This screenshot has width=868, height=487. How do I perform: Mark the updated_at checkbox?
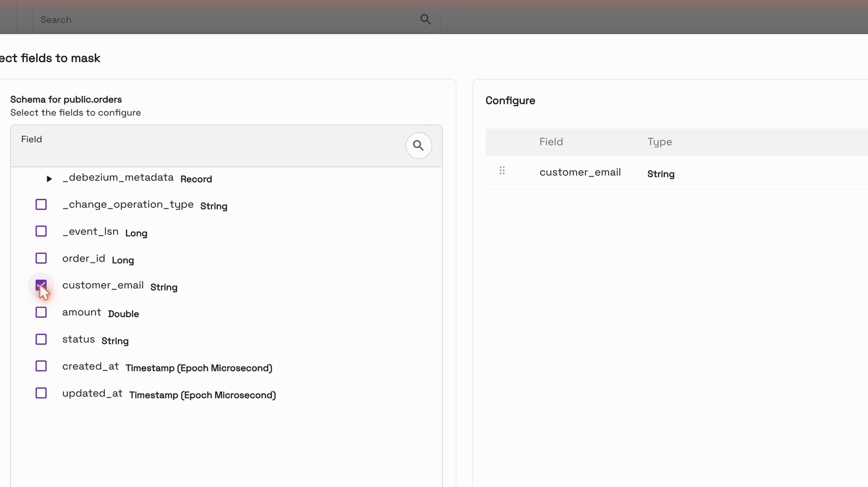pos(41,393)
